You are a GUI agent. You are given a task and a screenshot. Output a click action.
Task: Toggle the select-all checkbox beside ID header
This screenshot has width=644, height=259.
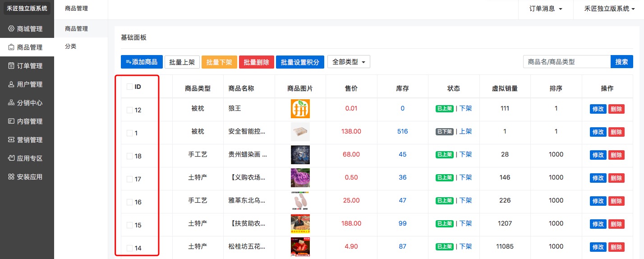coord(130,87)
